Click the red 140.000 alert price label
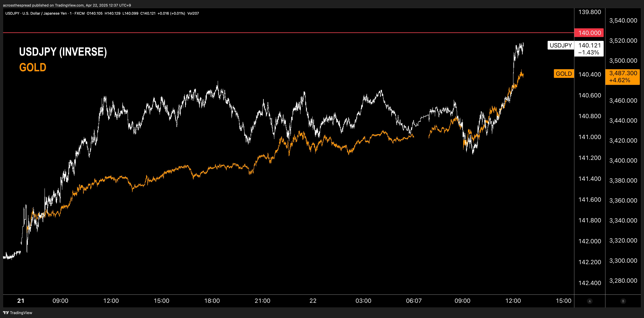644x318 pixels. 589,33
